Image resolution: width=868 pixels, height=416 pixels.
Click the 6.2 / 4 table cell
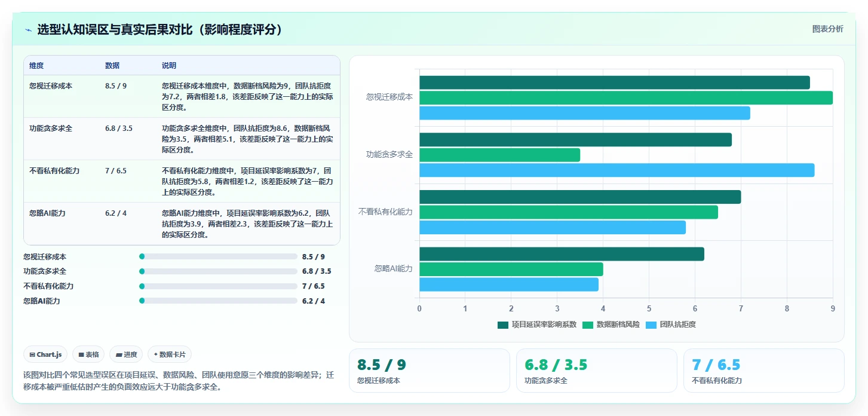point(116,213)
